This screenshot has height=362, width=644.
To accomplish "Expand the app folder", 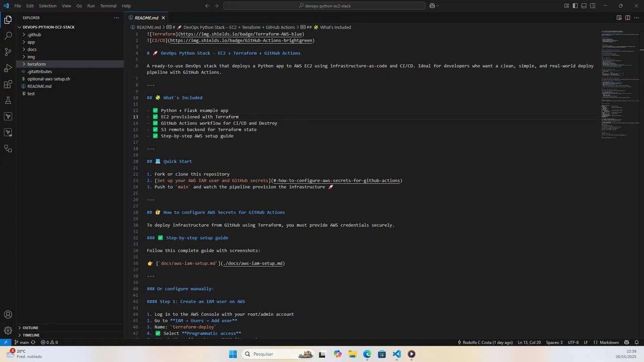I will pyautogui.click(x=70, y=42).
